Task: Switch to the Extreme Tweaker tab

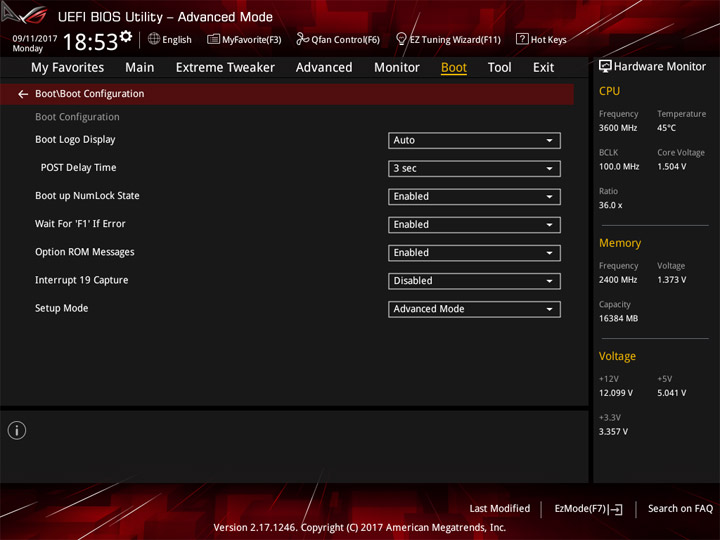Action: pyautogui.click(x=225, y=68)
